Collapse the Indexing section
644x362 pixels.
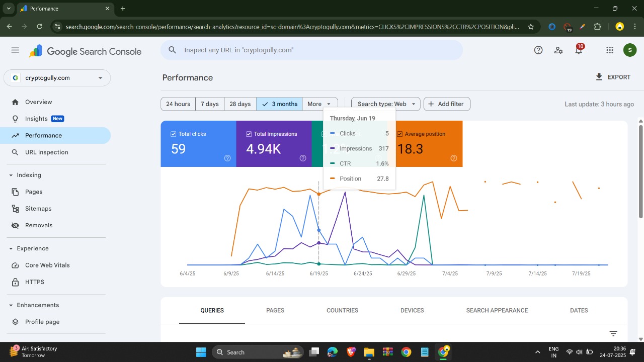[x=11, y=175]
